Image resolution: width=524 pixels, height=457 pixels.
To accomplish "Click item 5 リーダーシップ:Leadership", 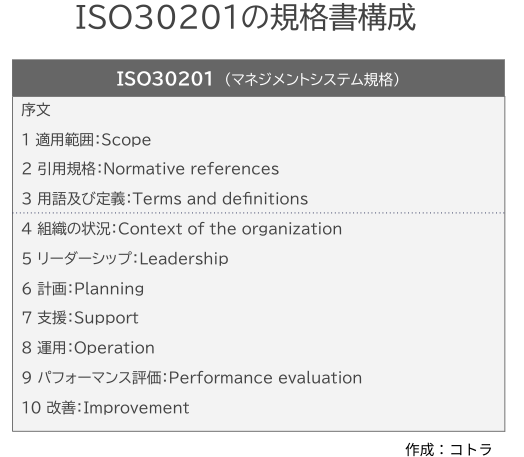I will 125,259.
